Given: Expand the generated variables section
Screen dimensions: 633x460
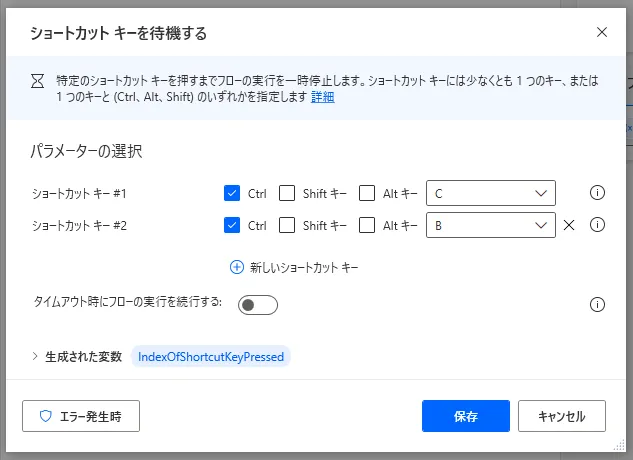Looking at the screenshot, I should pos(35,356).
